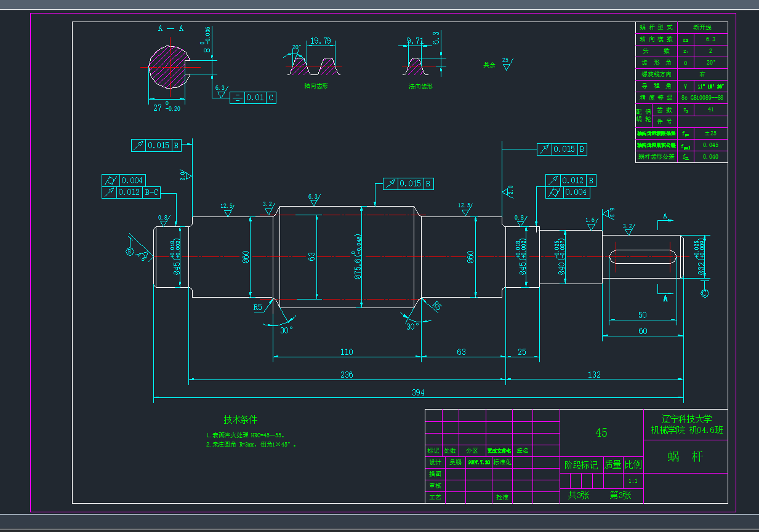Click the 8c GB10089--88 accuracy grade cell
Image resolution: width=759 pixels, height=532 pixels.
pyautogui.click(x=702, y=98)
